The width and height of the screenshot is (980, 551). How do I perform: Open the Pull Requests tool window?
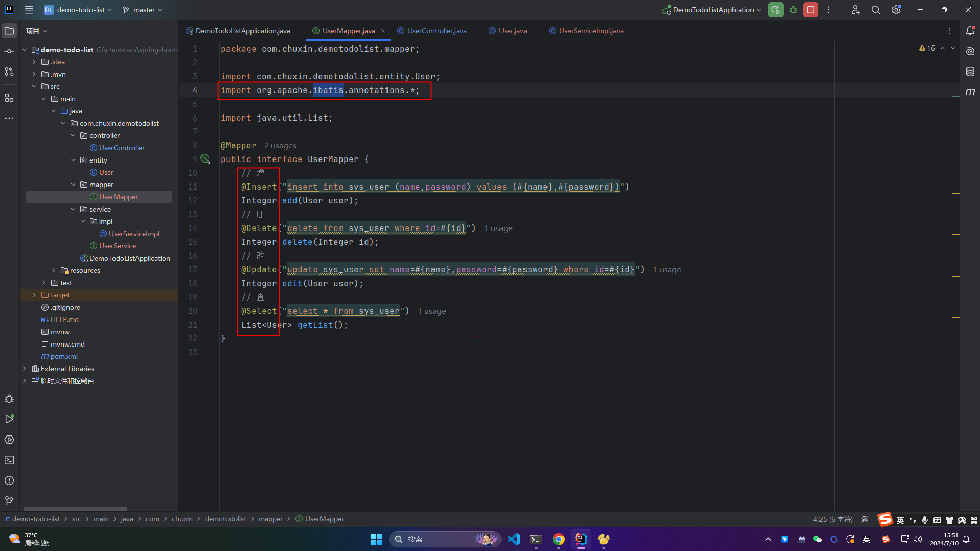coord(9,72)
